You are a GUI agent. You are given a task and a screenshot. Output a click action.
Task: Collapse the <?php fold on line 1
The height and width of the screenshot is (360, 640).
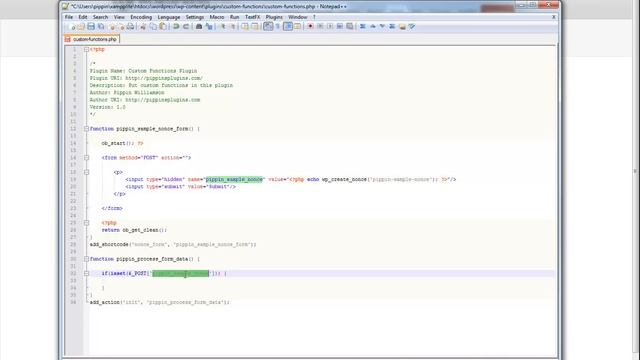click(x=86, y=49)
